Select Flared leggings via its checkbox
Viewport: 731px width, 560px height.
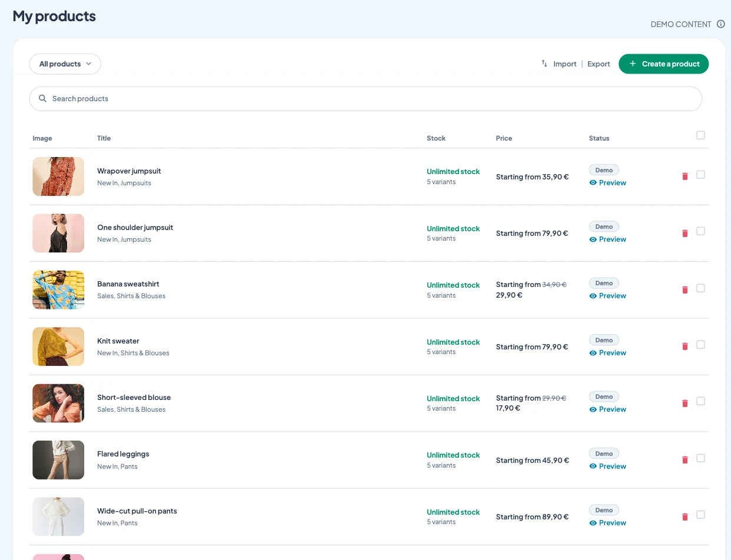(x=700, y=458)
